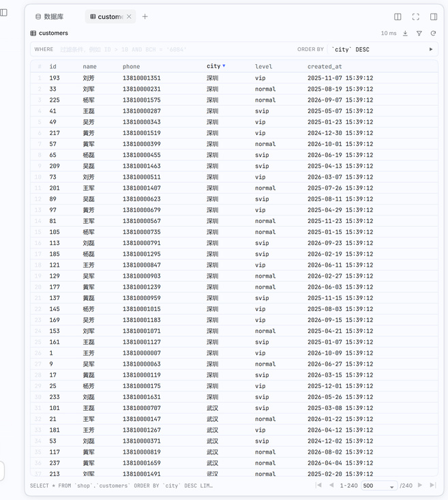The height and width of the screenshot is (500, 448).
Task: Select the cell with id 225
Action: click(x=55, y=100)
